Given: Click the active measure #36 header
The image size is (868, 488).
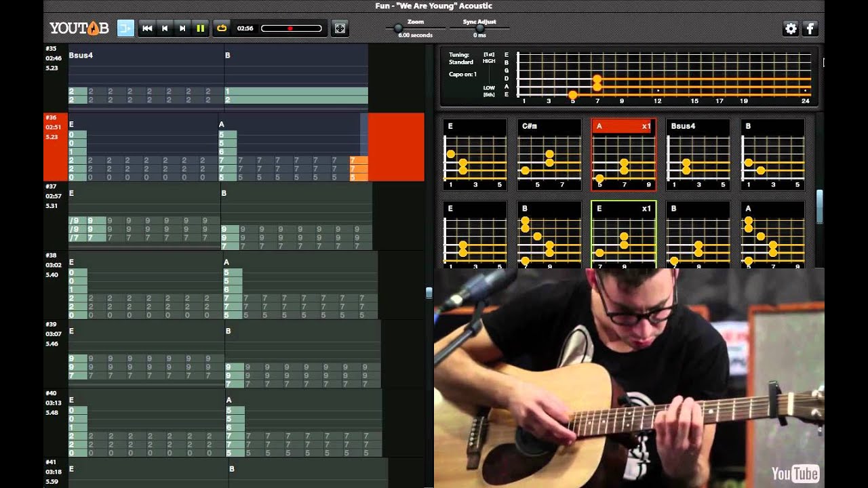Looking at the screenshot, I should coord(56,147).
